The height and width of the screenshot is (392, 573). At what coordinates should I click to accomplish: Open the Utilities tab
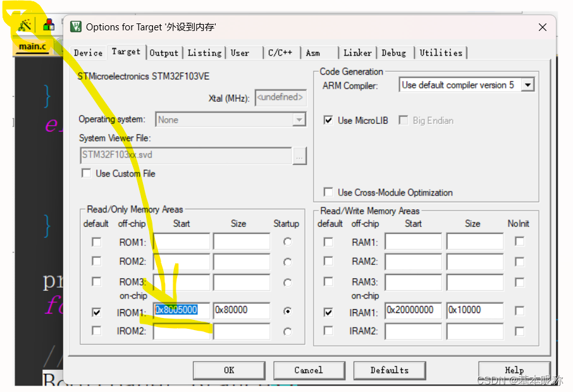[x=441, y=53]
